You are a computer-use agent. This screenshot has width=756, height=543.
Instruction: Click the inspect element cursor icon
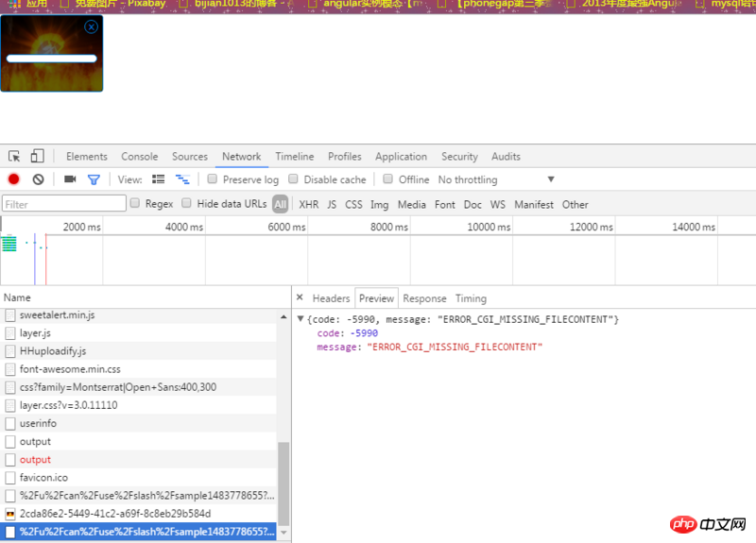click(15, 157)
